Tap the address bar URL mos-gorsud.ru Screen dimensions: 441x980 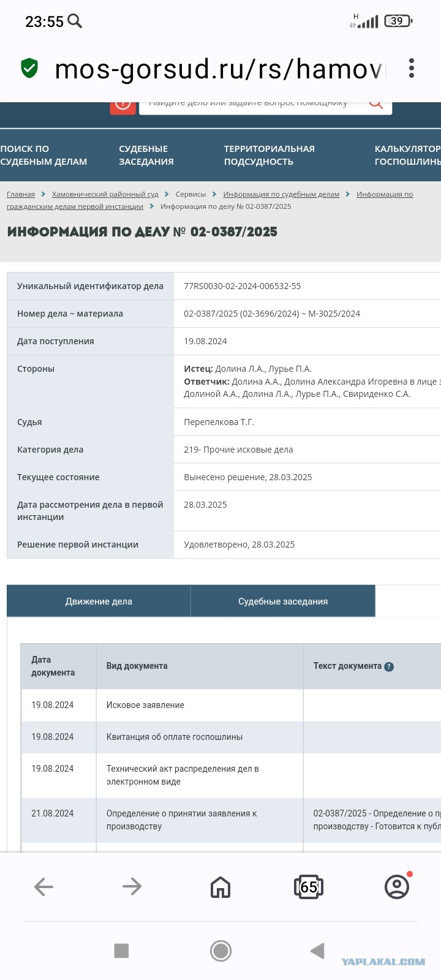click(x=221, y=69)
